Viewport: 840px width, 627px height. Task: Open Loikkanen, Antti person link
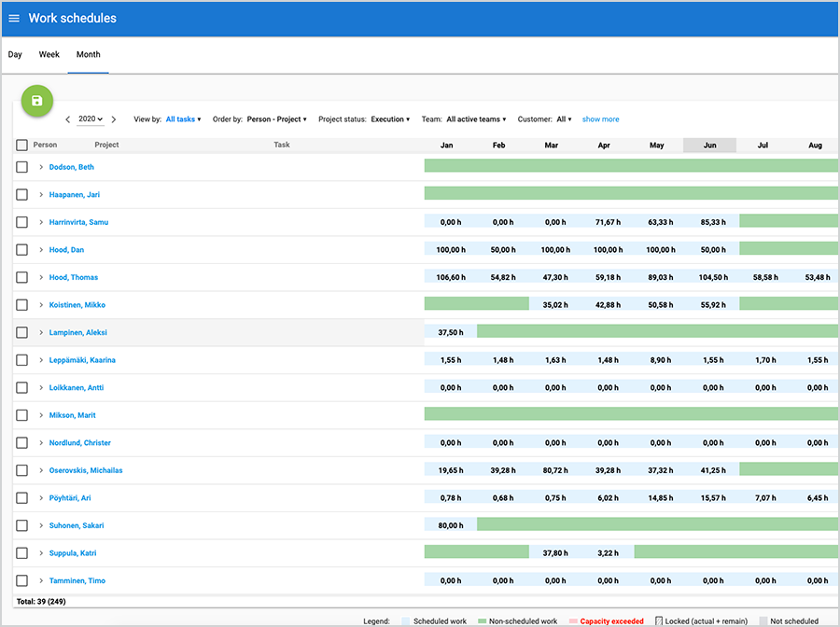77,387
